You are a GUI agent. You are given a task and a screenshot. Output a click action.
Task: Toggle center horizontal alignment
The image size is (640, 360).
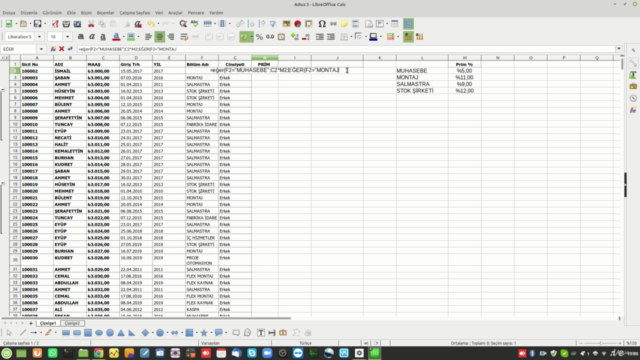(x=160, y=37)
